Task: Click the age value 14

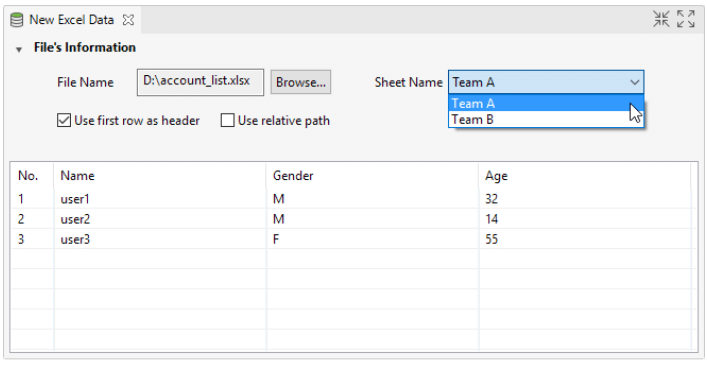Action: click(x=491, y=219)
